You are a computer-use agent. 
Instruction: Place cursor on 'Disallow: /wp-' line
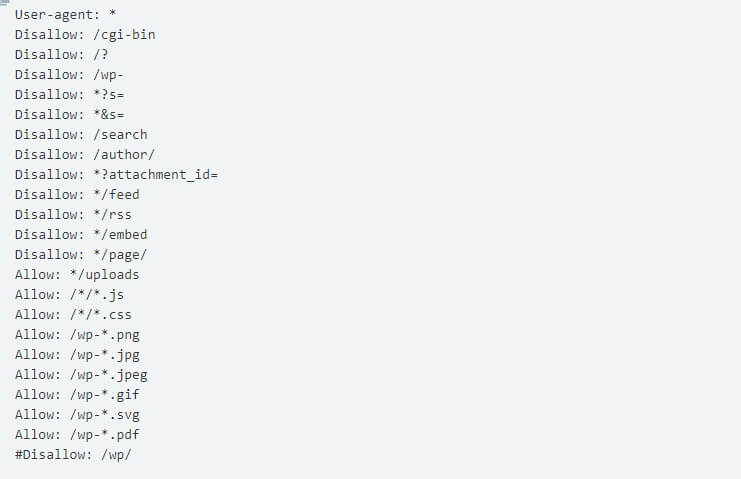pos(69,75)
